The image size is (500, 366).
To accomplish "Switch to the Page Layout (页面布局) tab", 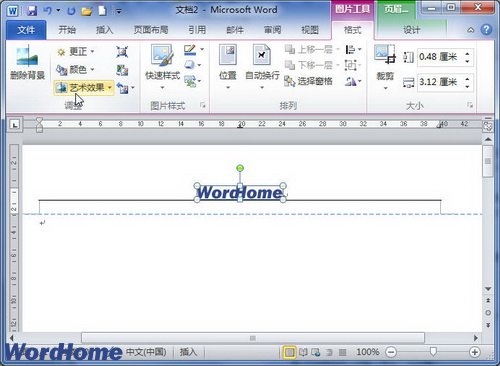I will [151, 30].
